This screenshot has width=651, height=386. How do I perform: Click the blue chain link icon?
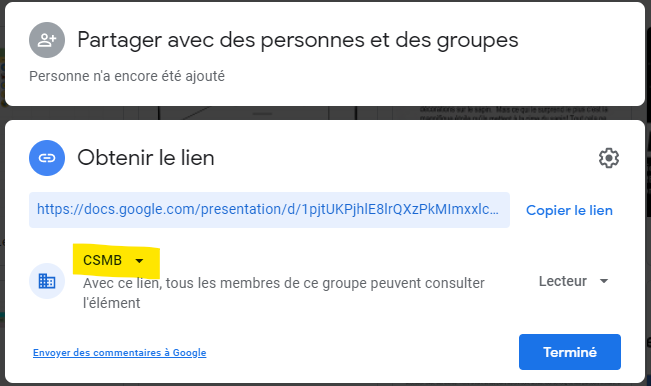coord(47,158)
